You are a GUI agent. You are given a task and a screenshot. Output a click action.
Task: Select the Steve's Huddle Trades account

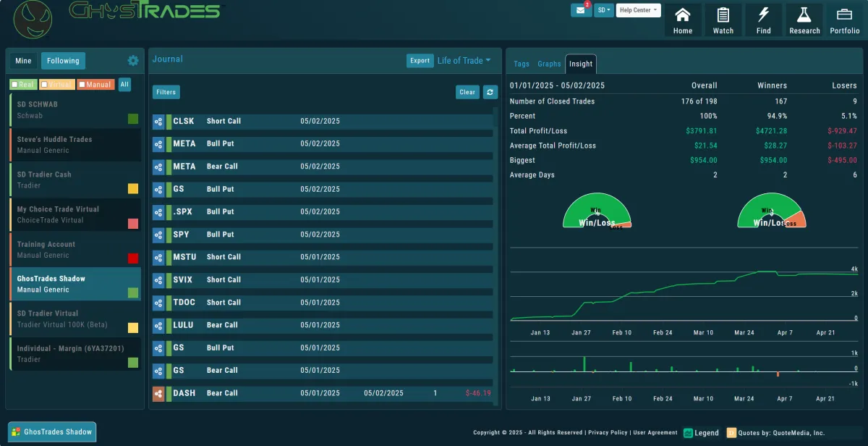75,145
